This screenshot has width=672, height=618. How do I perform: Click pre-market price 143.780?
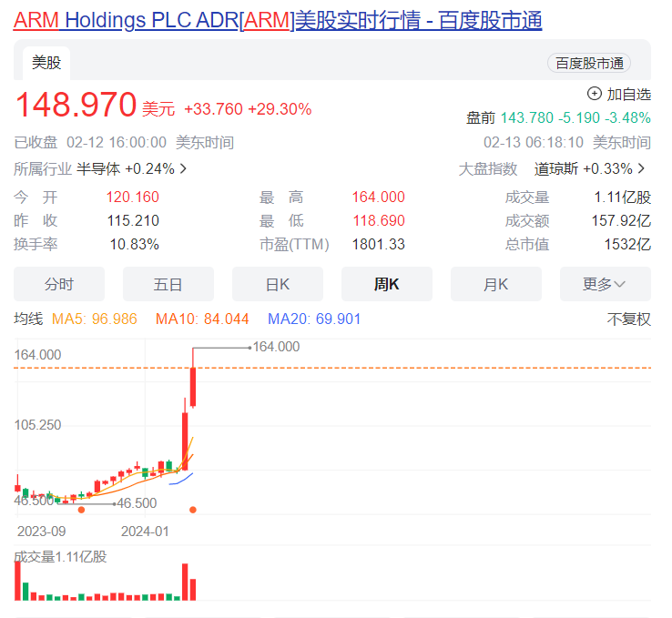click(x=526, y=117)
